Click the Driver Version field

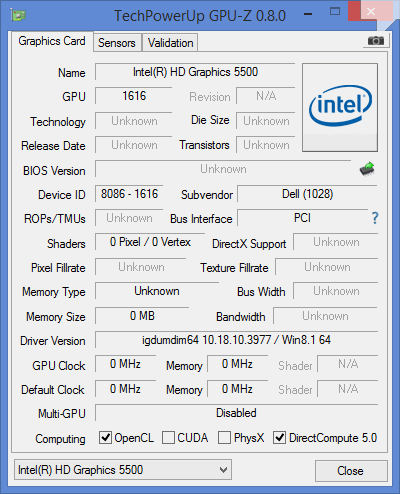point(236,340)
